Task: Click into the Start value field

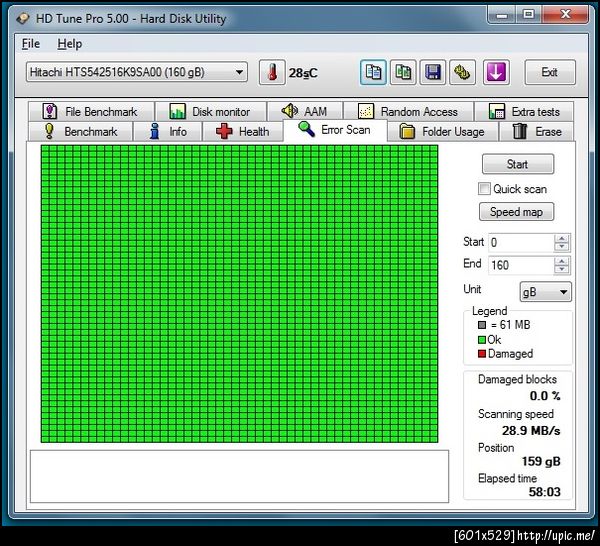Action: 521,243
